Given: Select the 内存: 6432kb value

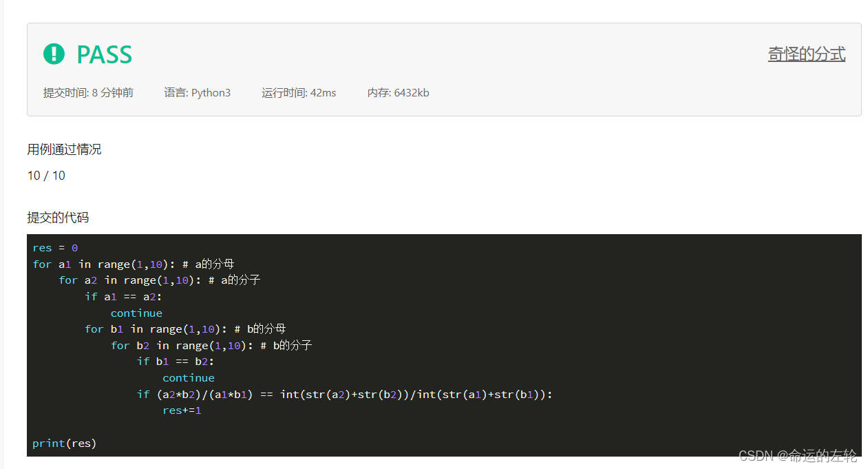Looking at the screenshot, I should tap(399, 92).
